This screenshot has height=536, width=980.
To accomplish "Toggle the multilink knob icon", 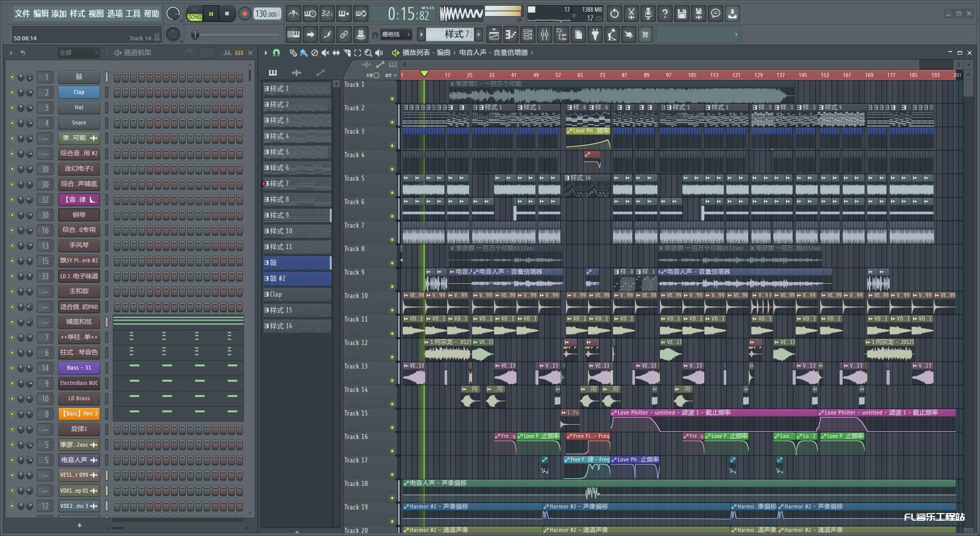I will tap(361, 35).
